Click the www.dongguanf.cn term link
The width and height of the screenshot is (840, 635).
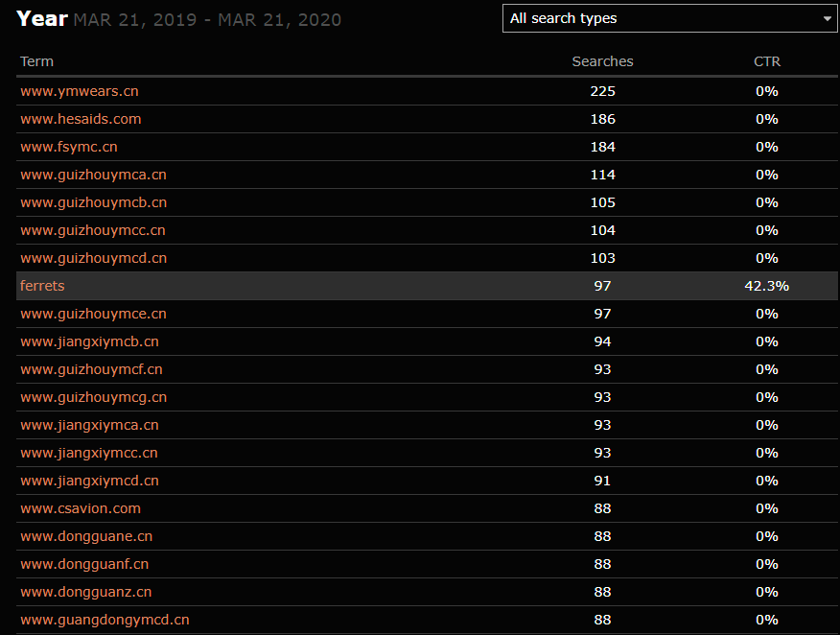tap(84, 564)
